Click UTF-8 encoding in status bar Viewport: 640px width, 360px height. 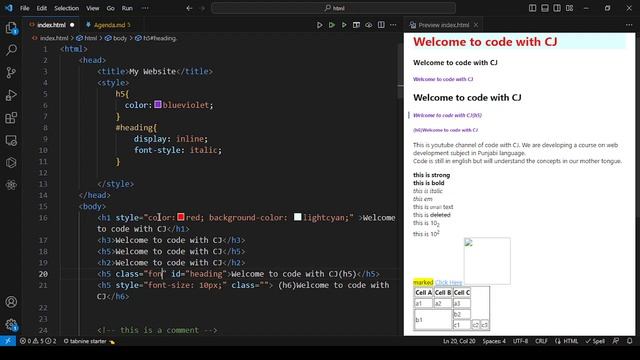point(520,341)
